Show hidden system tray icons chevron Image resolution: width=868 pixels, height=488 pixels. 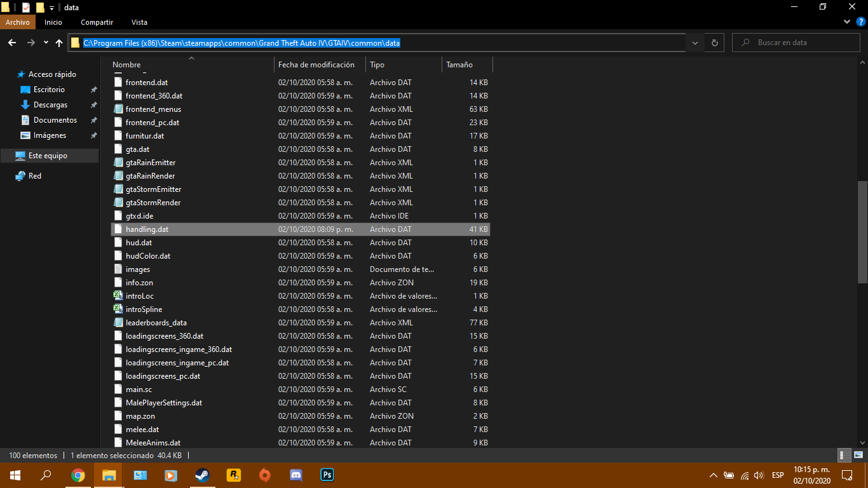click(x=714, y=475)
